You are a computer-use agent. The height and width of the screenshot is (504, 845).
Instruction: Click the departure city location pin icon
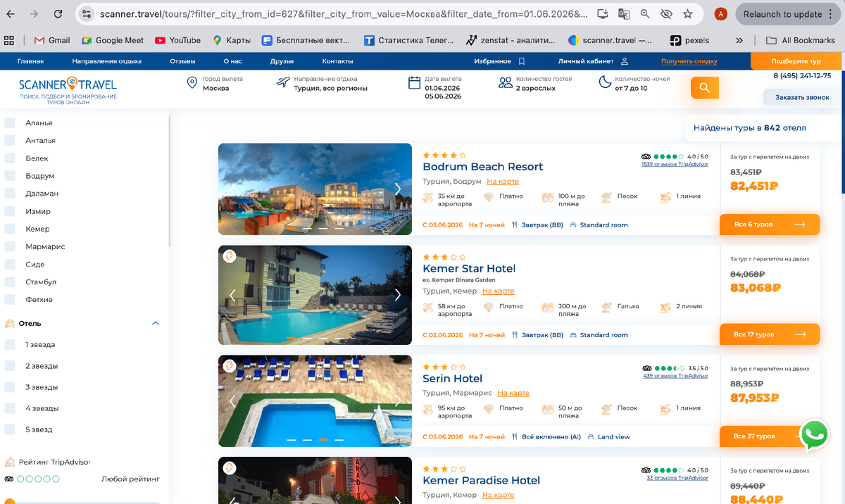click(x=192, y=83)
